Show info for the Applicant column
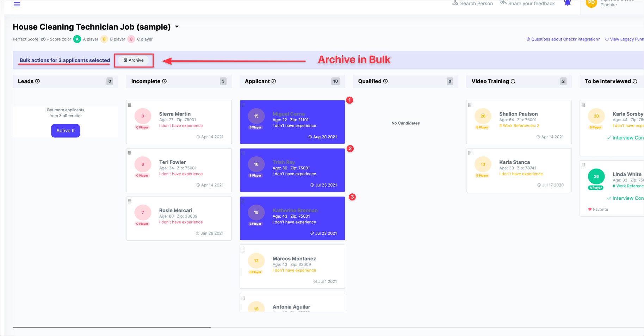This screenshot has width=644, height=336. [x=274, y=81]
